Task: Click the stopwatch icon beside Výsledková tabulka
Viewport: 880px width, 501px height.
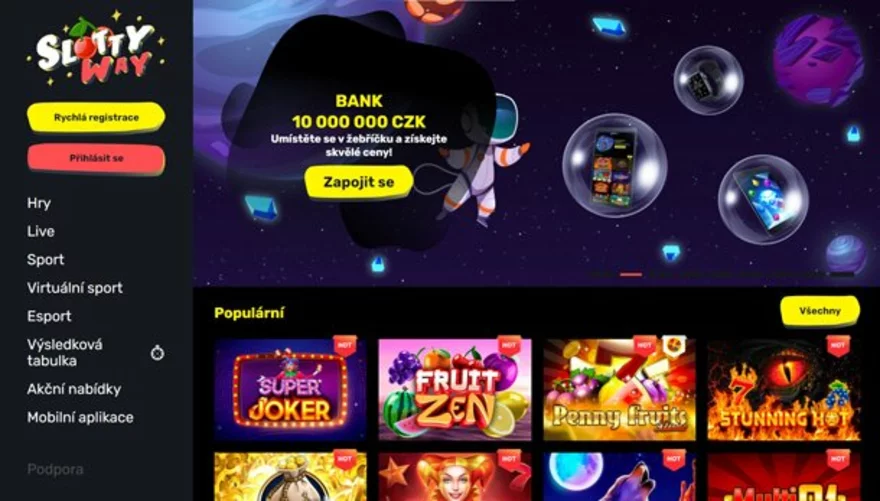Action: tap(157, 353)
